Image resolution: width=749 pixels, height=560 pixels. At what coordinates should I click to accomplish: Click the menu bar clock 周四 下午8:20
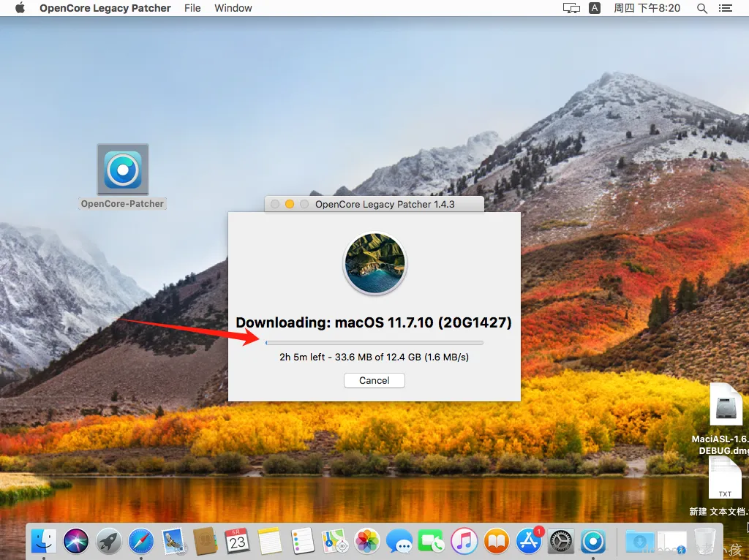[647, 8]
